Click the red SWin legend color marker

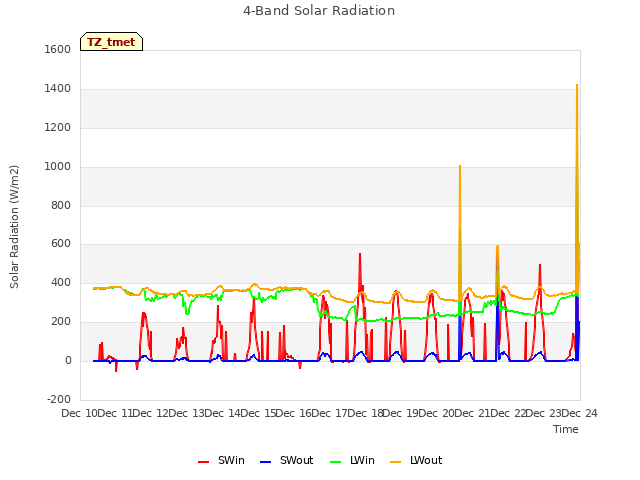203,462
